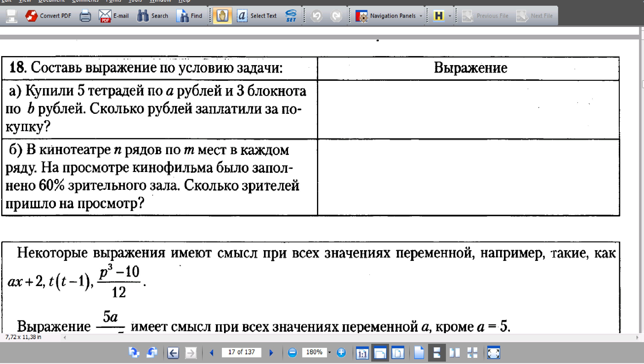Screen dimensions: 644x364
Task: Click the Search binoculars icon
Action: pos(143,16)
